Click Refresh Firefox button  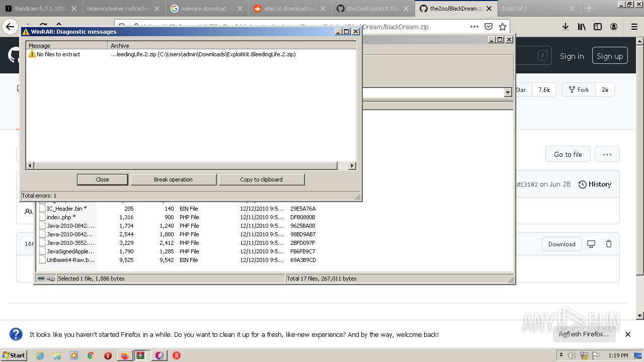[584, 334]
